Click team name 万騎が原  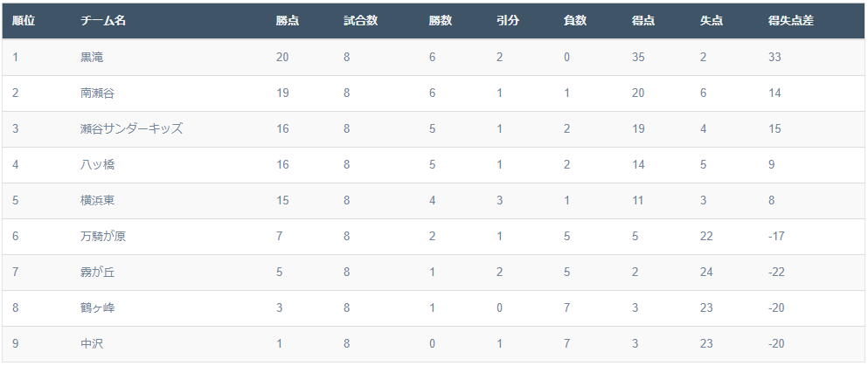(103, 236)
